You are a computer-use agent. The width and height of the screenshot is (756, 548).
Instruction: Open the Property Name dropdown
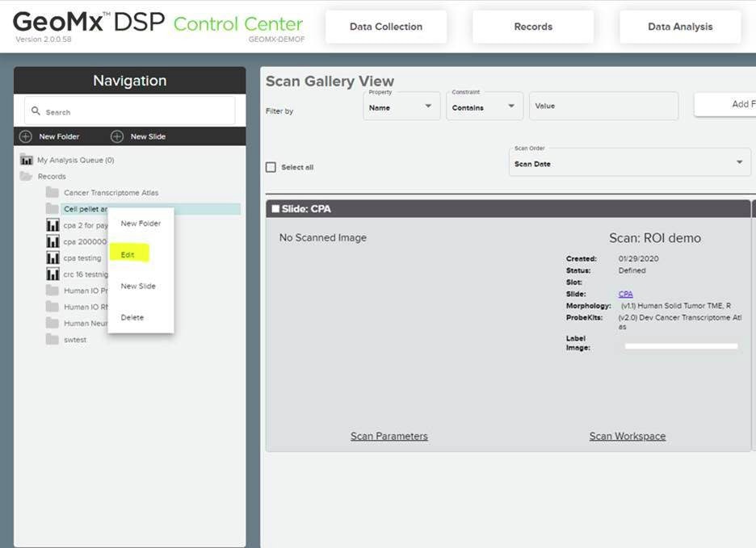[401, 107]
